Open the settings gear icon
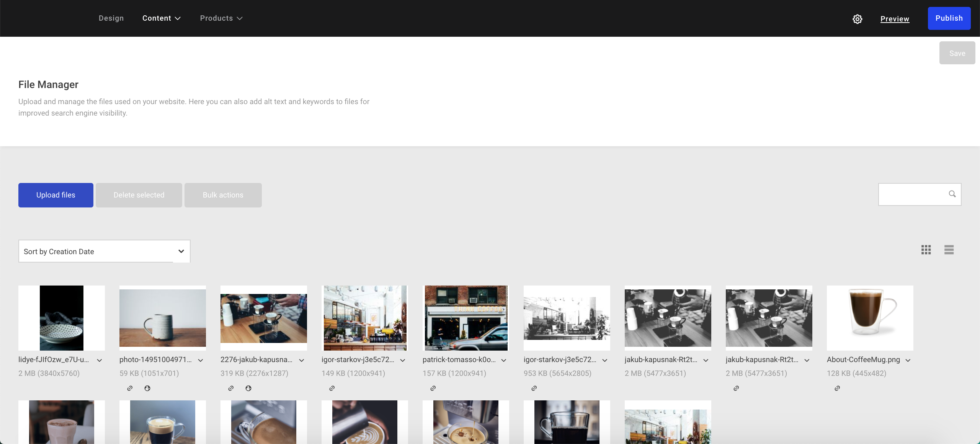Image resolution: width=980 pixels, height=444 pixels. [857, 19]
